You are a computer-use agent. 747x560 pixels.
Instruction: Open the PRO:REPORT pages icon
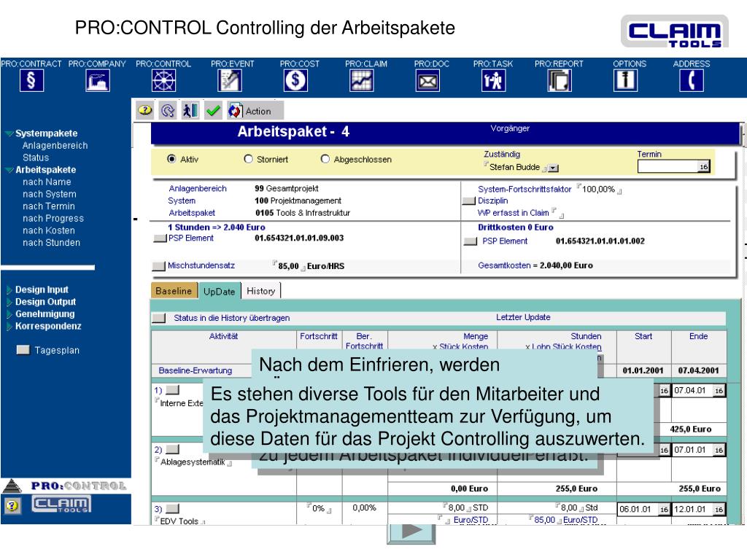point(560,80)
